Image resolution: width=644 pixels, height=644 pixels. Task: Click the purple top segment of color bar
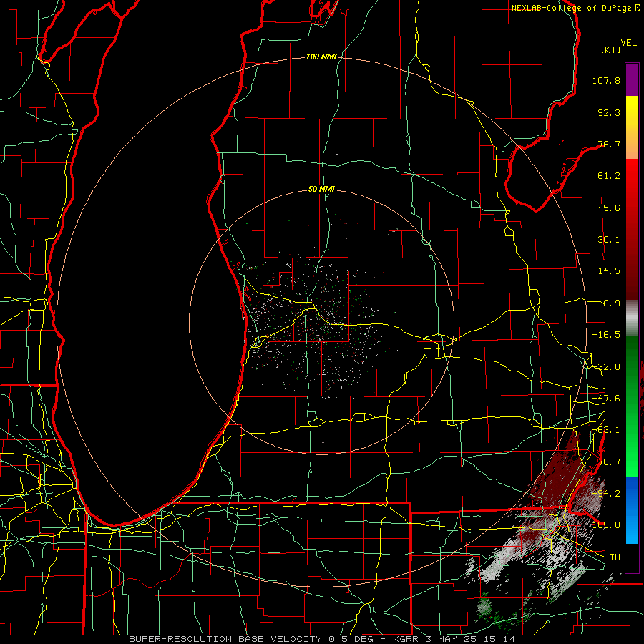click(x=632, y=80)
